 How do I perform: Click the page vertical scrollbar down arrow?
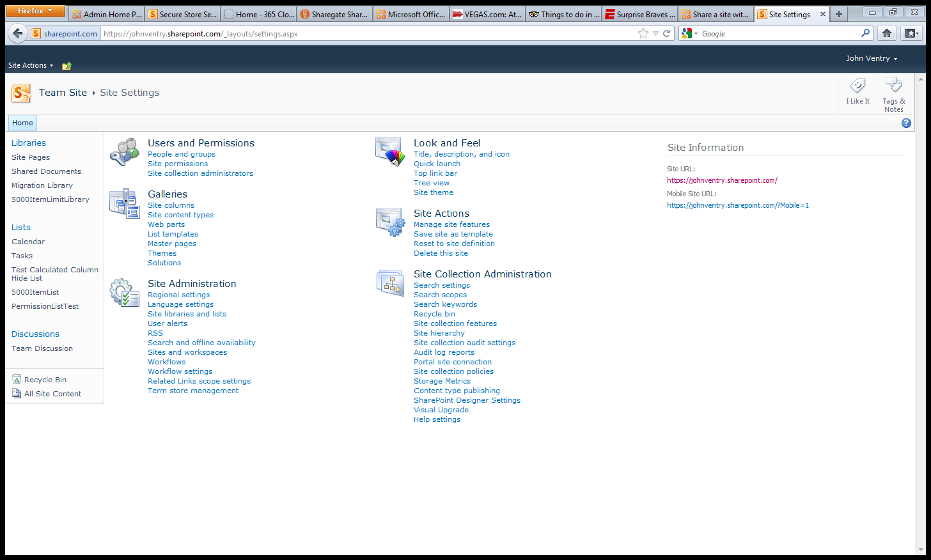click(921, 549)
